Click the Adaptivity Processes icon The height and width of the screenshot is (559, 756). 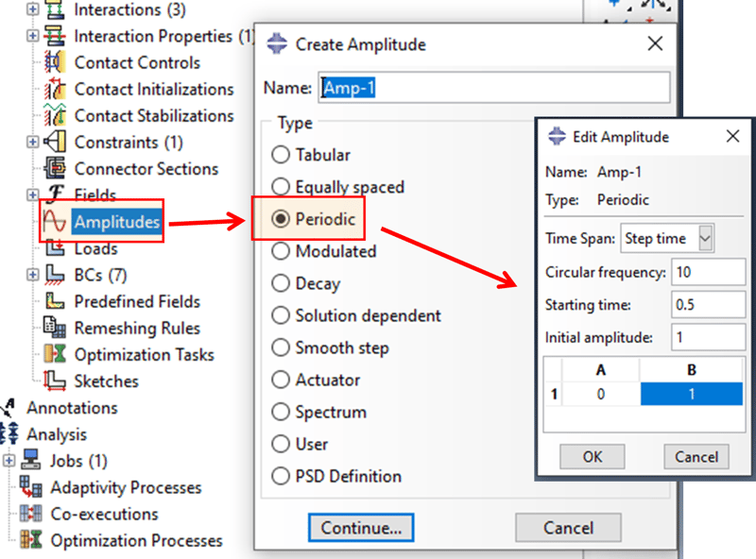[x=31, y=486]
